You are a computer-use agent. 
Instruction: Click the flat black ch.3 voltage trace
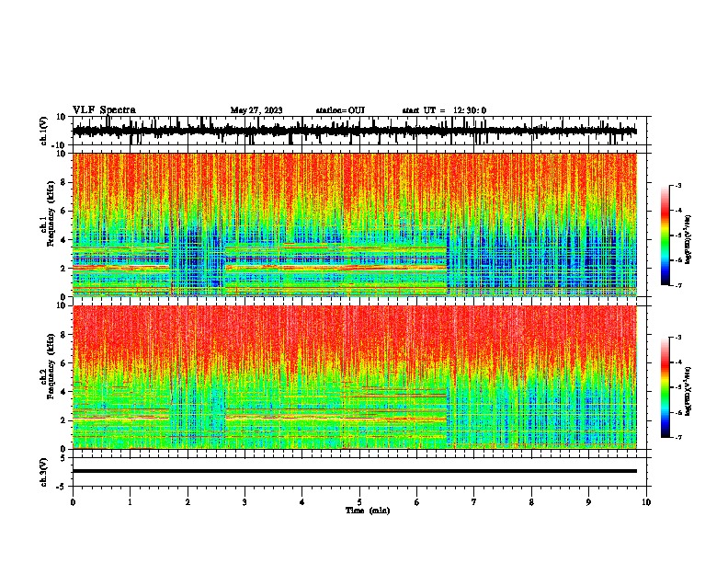click(x=355, y=471)
